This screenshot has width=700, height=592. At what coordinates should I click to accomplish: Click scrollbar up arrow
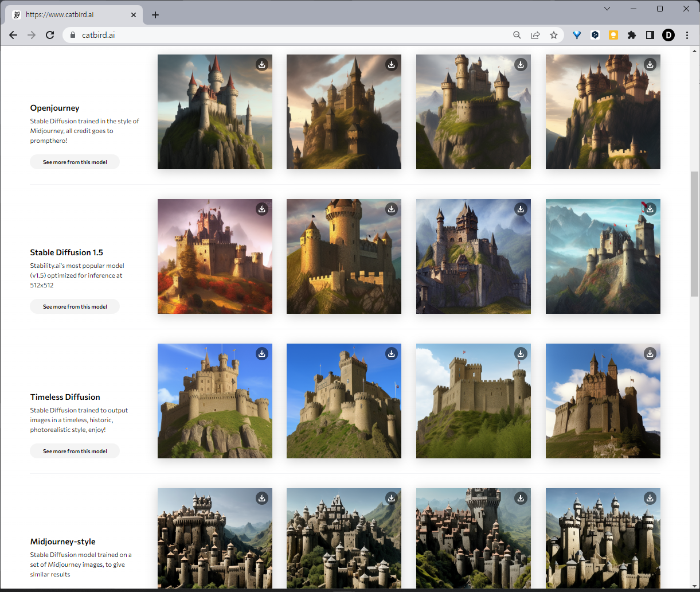pyautogui.click(x=695, y=52)
